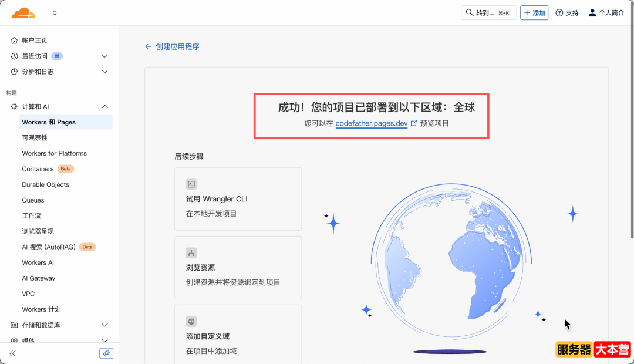
Task: Click the 试用 Wrangler CLI terminal icon
Action: pos(191,184)
